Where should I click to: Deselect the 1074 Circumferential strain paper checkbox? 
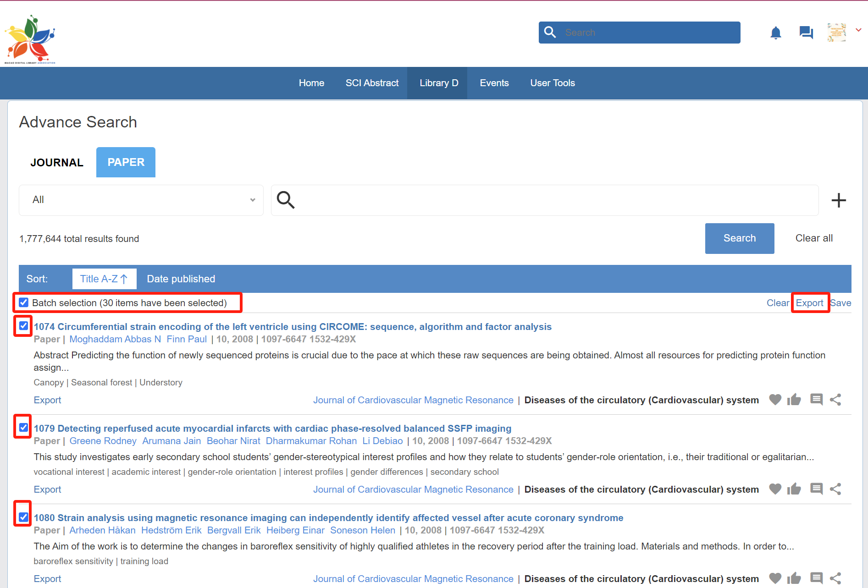pyautogui.click(x=23, y=326)
